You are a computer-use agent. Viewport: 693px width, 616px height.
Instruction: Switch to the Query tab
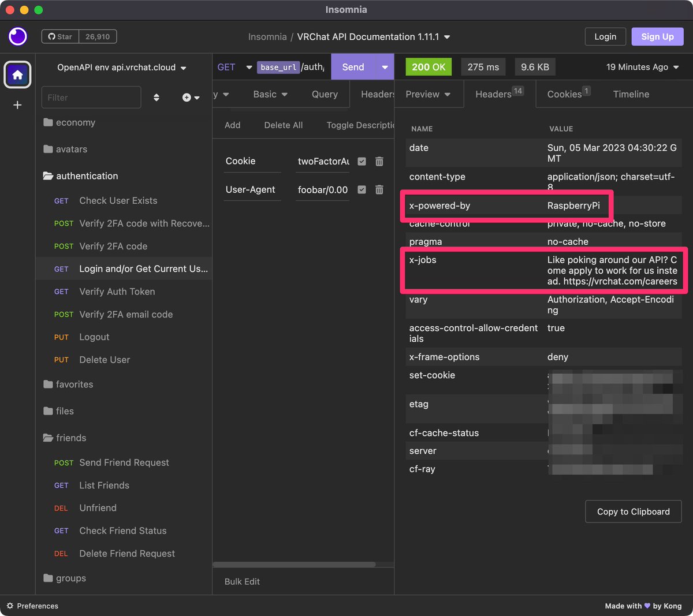(325, 94)
